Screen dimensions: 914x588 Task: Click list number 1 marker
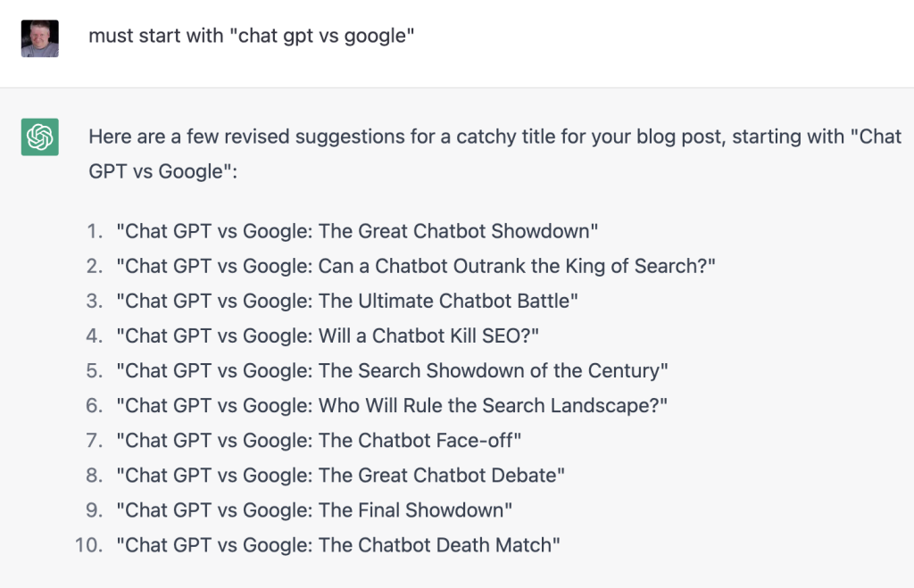(x=95, y=231)
